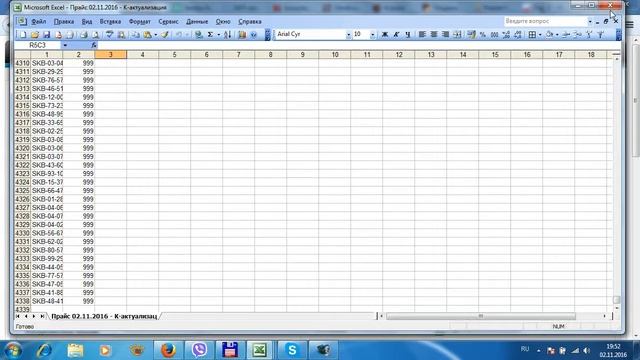Create a new workbook with the New icon
The width and height of the screenshot is (640, 360).
click(23, 35)
